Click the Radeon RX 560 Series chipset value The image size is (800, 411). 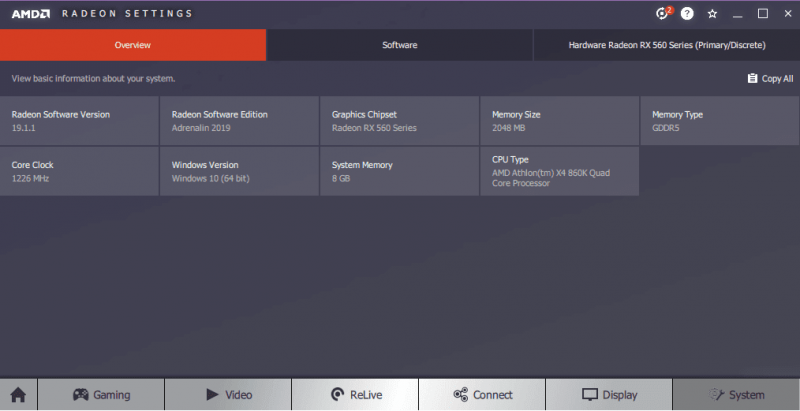[374, 128]
